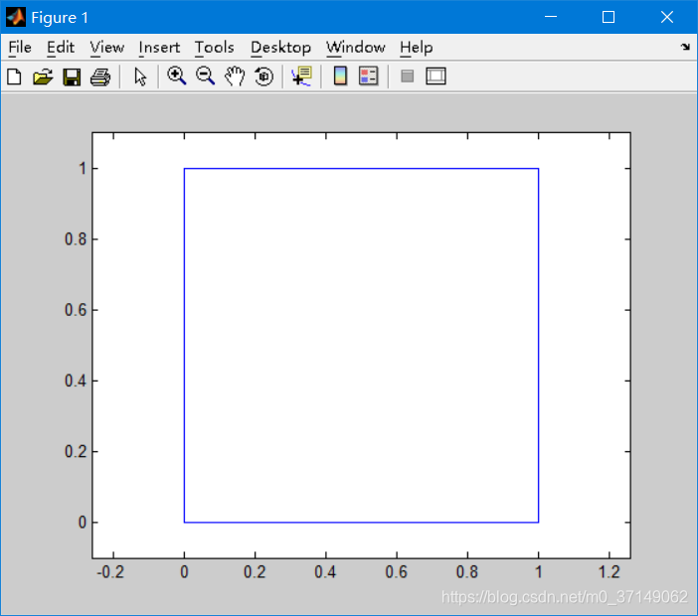The width and height of the screenshot is (698, 616).
Task: Open the Edit menu
Action: (x=61, y=47)
